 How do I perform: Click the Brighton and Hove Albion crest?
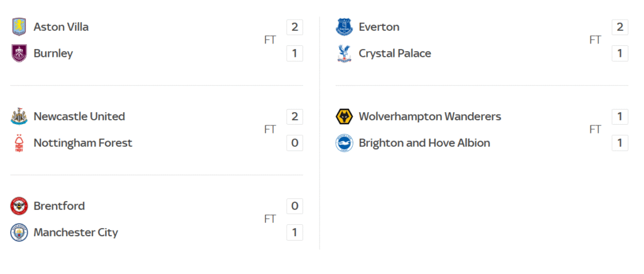coord(345,143)
